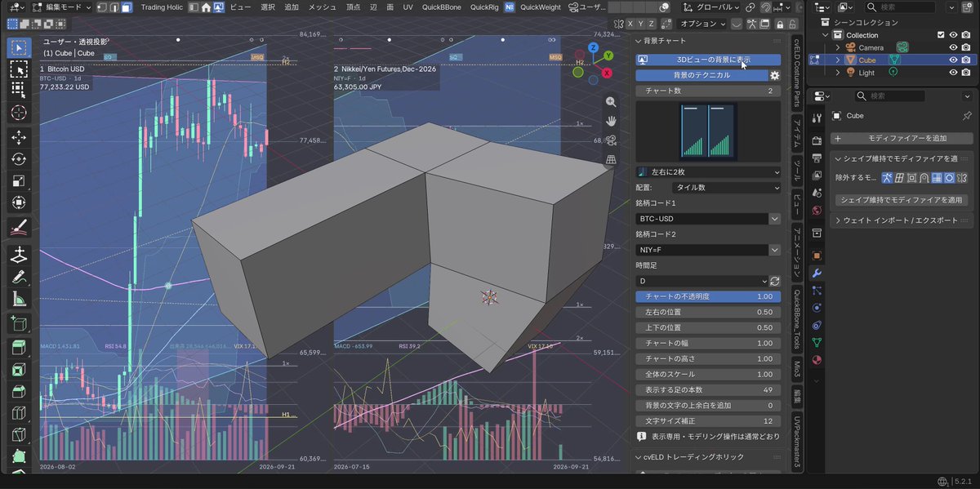Click シェイプ維持でモディファイアを適用 button
This screenshot has height=489, width=980.
[x=902, y=200]
